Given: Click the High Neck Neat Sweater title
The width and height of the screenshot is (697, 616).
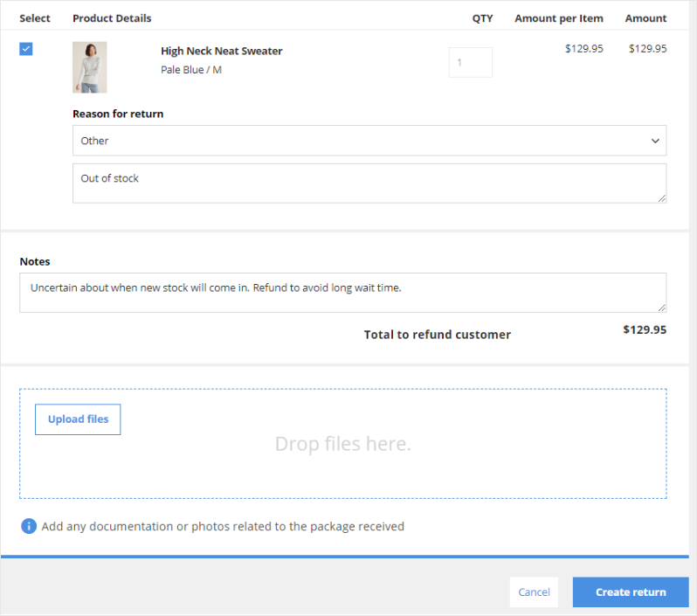Looking at the screenshot, I should (221, 52).
